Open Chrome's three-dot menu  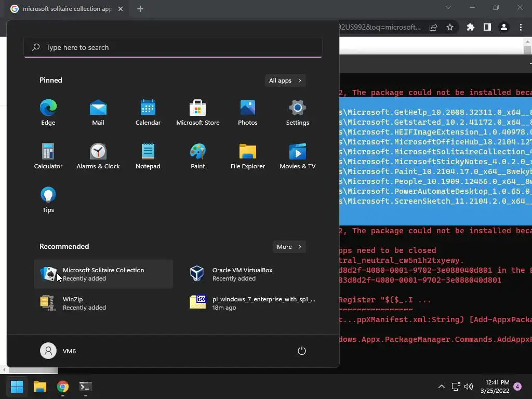(x=521, y=27)
